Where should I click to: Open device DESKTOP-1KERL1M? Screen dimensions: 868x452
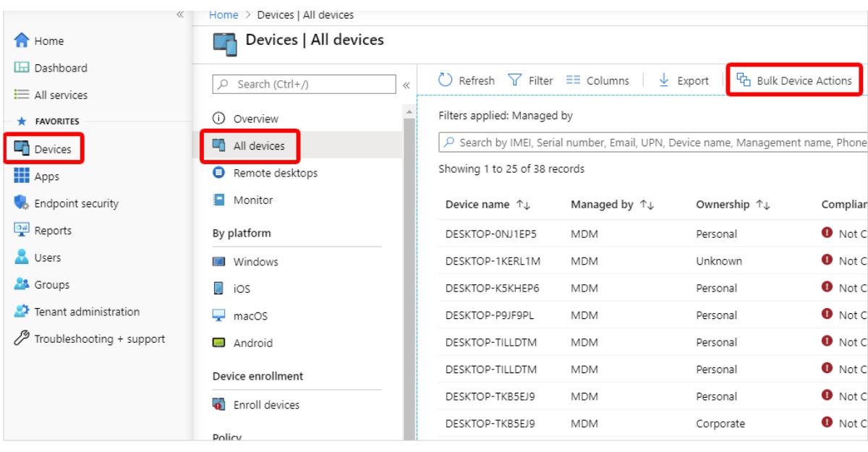point(493,261)
